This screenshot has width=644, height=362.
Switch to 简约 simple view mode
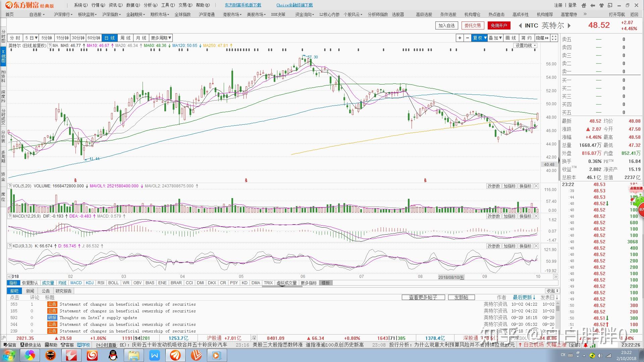526,38
